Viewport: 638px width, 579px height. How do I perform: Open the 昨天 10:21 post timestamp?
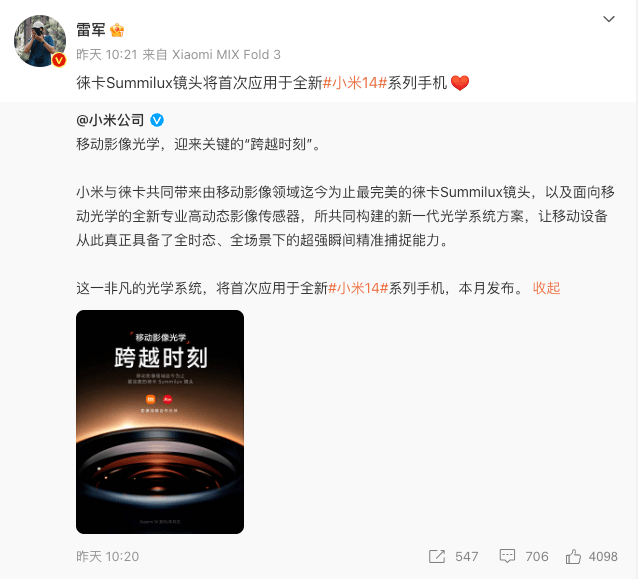(x=107, y=55)
